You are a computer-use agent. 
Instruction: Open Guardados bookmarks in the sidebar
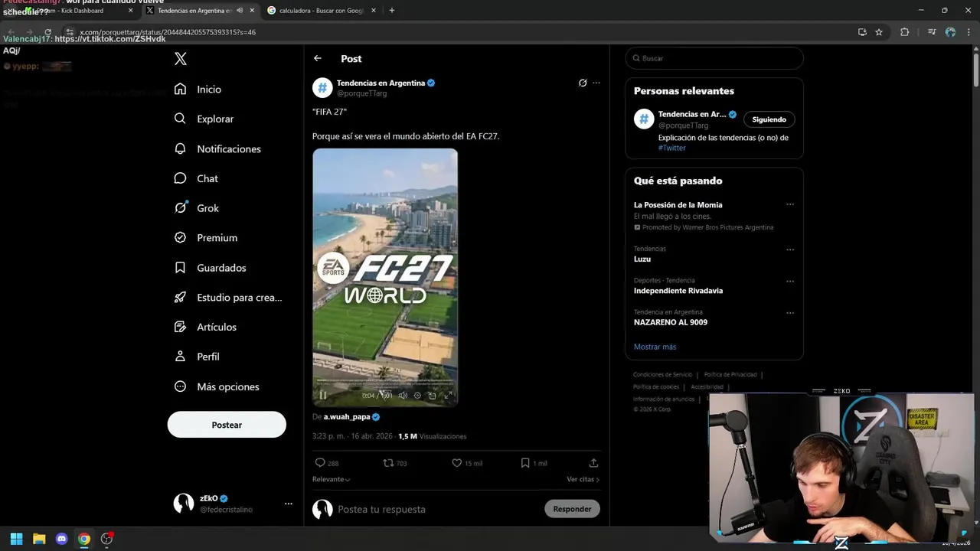pyautogui.click(x=211, y=268)
